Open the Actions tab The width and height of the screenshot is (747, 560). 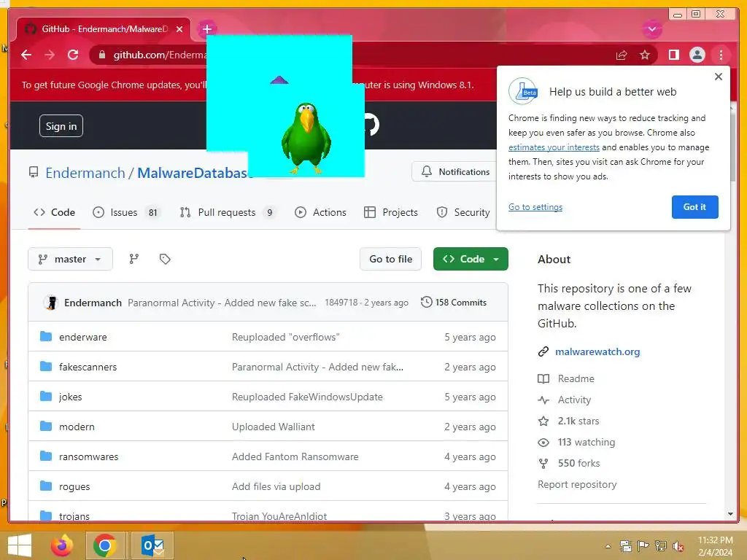(321, 212)
